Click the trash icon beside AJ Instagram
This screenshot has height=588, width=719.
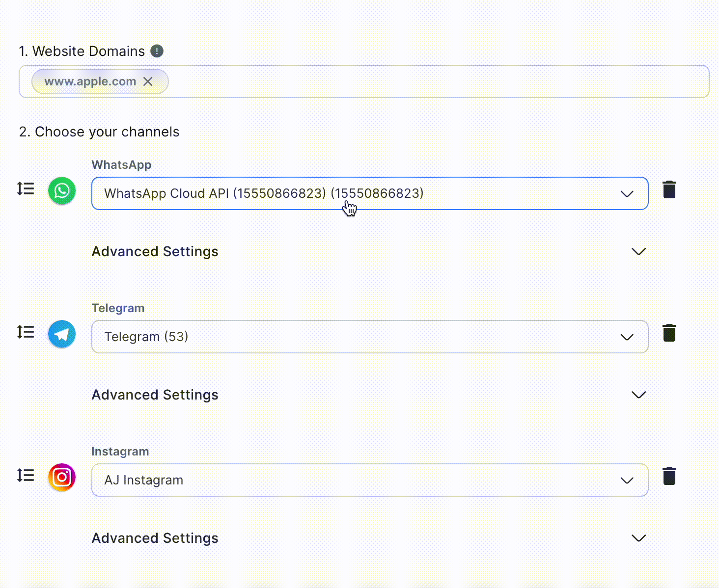pyautogui.click(x=669, y=476)
